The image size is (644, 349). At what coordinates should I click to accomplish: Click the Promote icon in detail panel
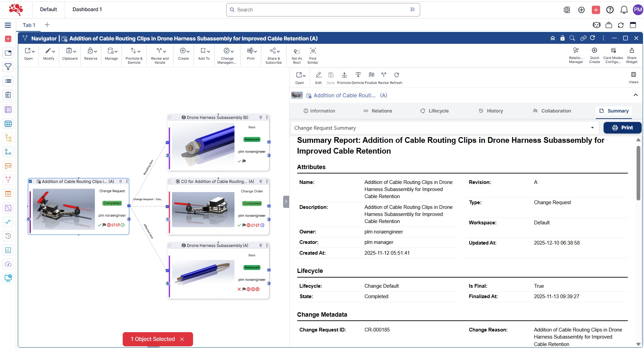point(344,75)
